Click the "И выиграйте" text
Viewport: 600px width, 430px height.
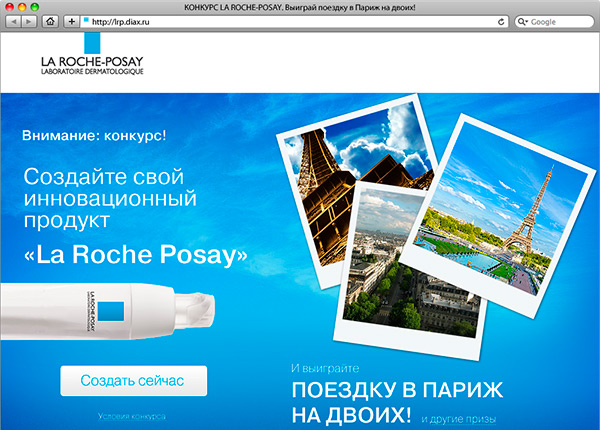[x=325, y=368]
